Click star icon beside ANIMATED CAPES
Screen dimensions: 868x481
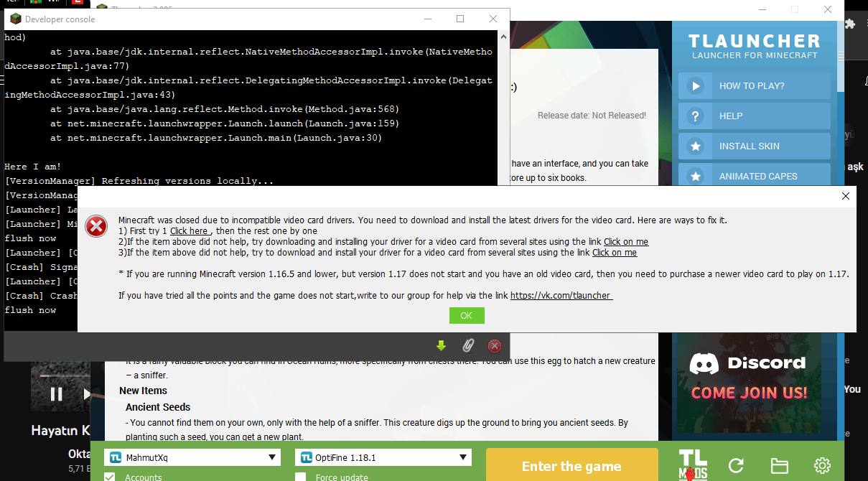pyautogui.click(x=695, y=176)
